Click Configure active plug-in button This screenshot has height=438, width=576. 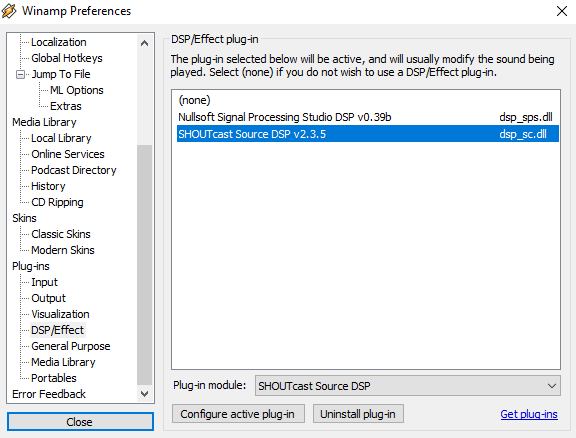238,414
